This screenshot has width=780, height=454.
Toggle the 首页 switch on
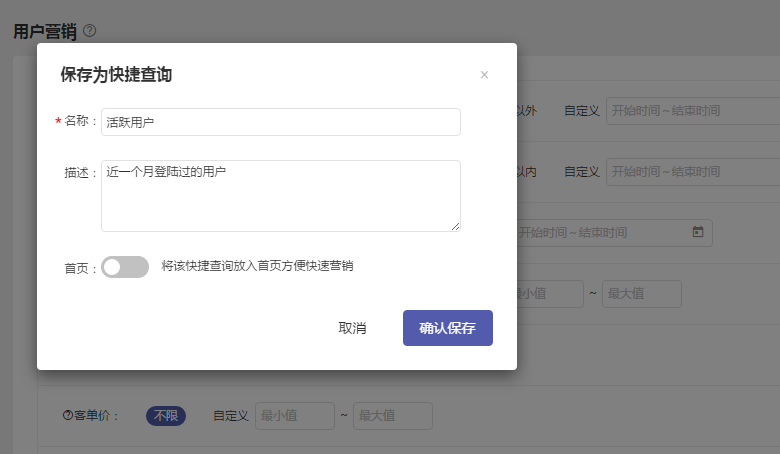(x=125, y=267)
